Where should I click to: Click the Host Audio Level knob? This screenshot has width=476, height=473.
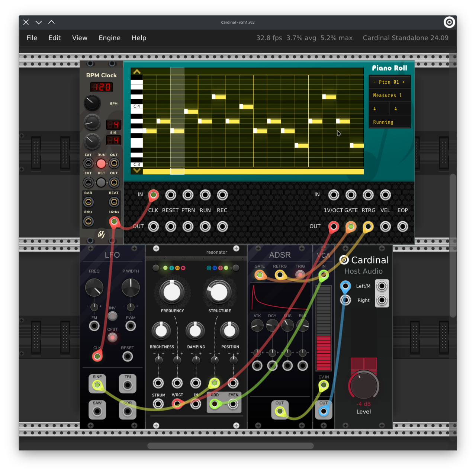363,385
